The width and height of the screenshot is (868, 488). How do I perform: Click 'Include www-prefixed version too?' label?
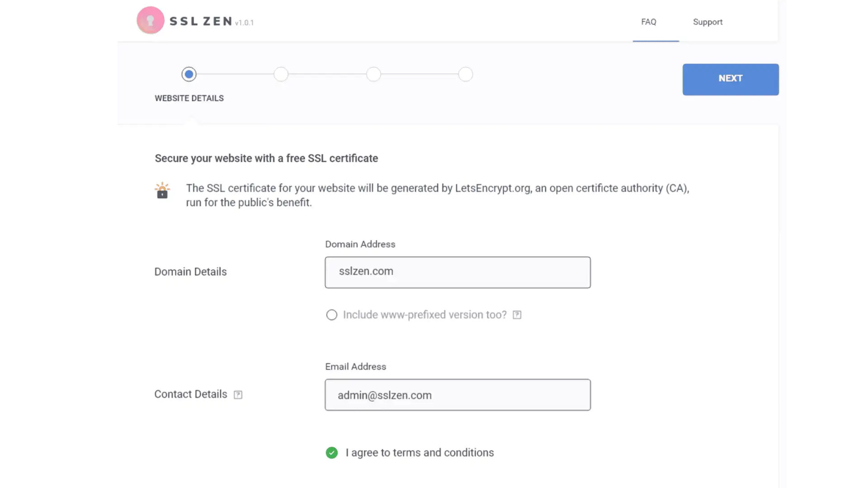pos(425,315)
